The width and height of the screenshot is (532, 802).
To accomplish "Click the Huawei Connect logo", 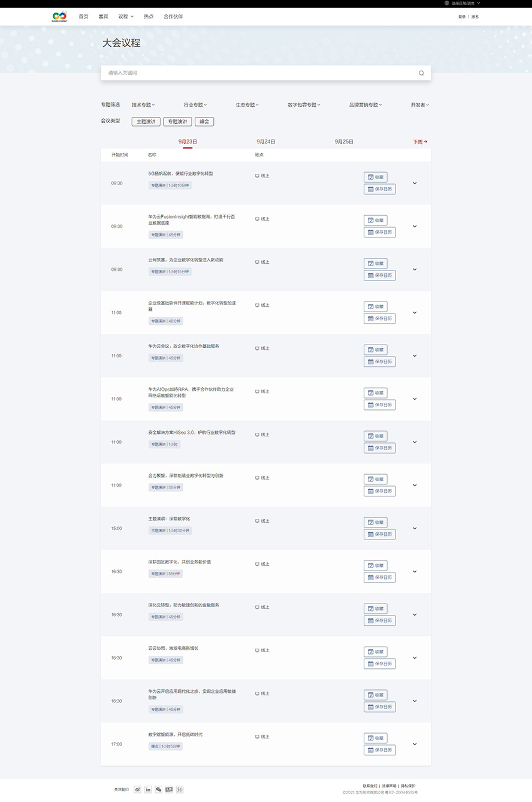I will tap(59, 17).
